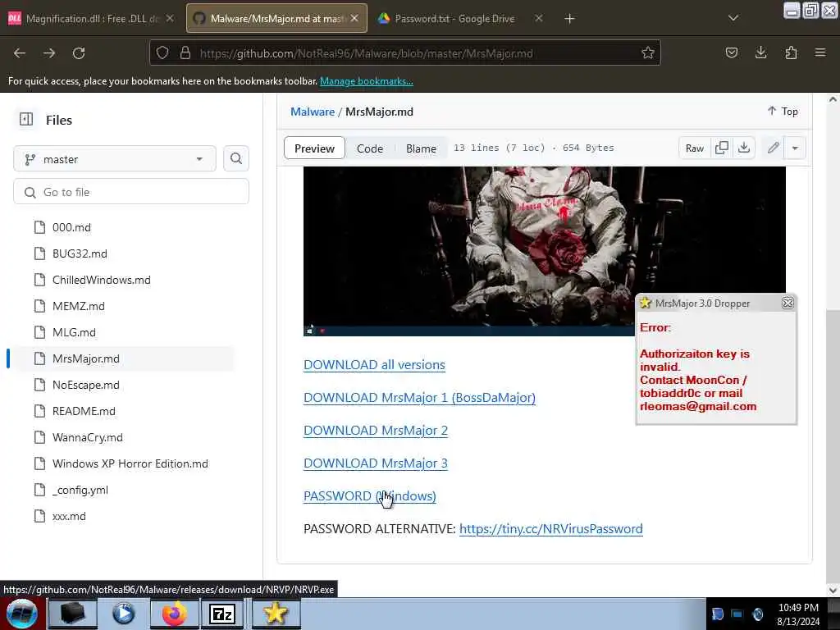Go forward one page

[49, 53]
